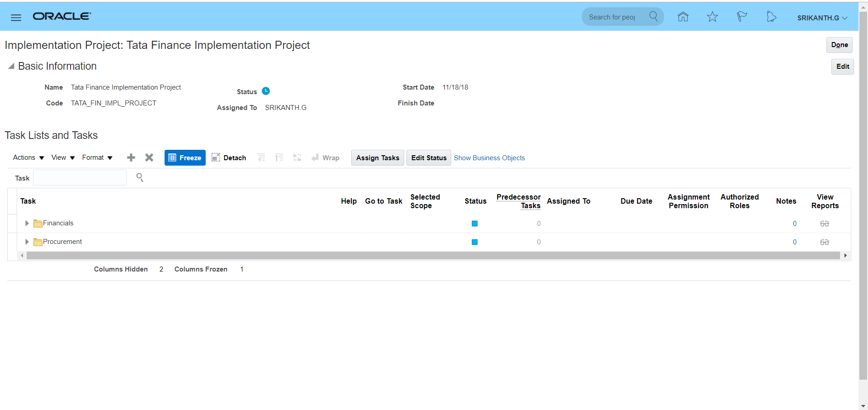The width and height of the screenshot is (868, 410).
Task: Collapse the Basic Information section
Action: pos(11,66)
